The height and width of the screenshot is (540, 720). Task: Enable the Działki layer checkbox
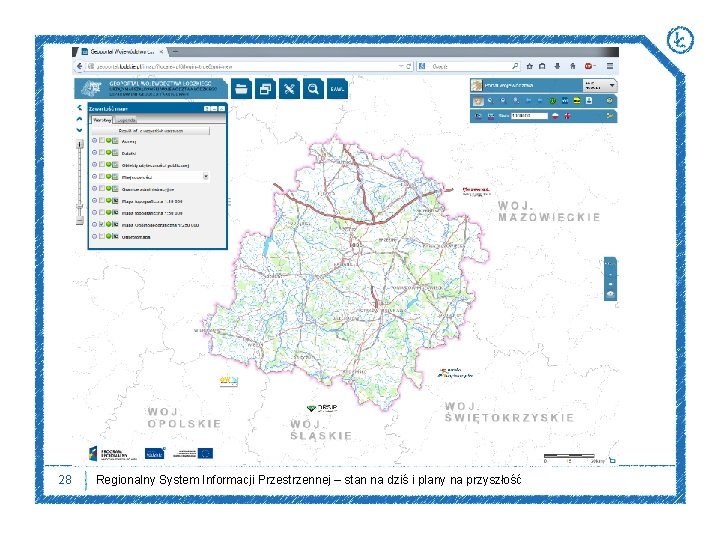click(101, 152)
